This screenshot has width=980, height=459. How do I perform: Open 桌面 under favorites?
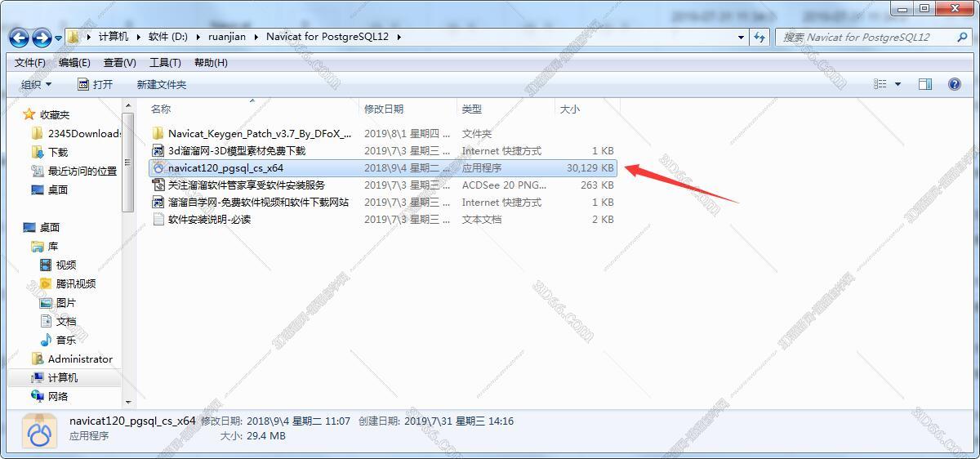pos(58,189)
